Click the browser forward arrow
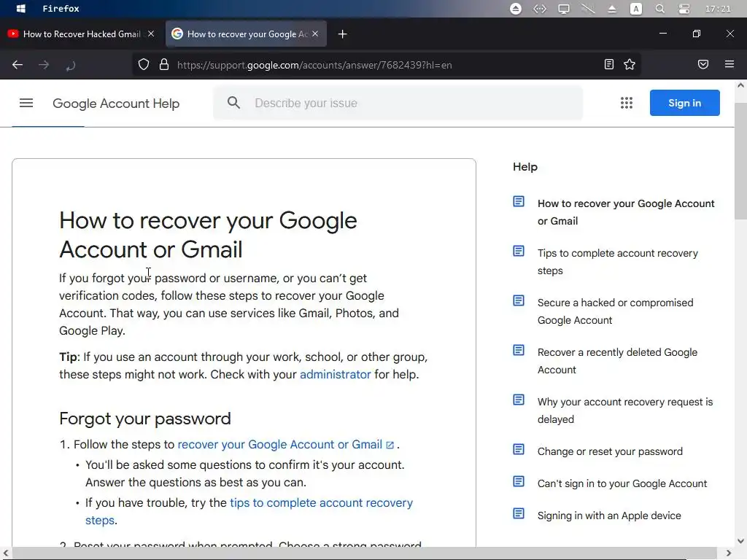Screen dimensions: 747x560 44,65
